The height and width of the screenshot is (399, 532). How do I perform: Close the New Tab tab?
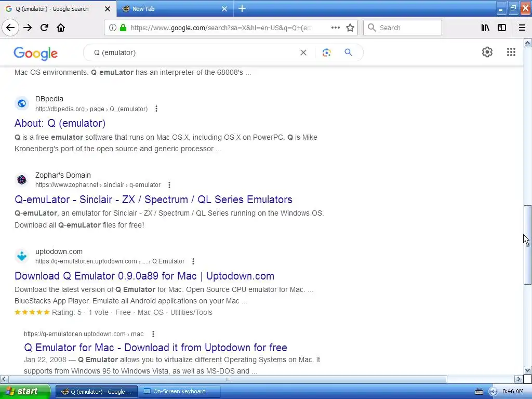(x=224, y=9)
